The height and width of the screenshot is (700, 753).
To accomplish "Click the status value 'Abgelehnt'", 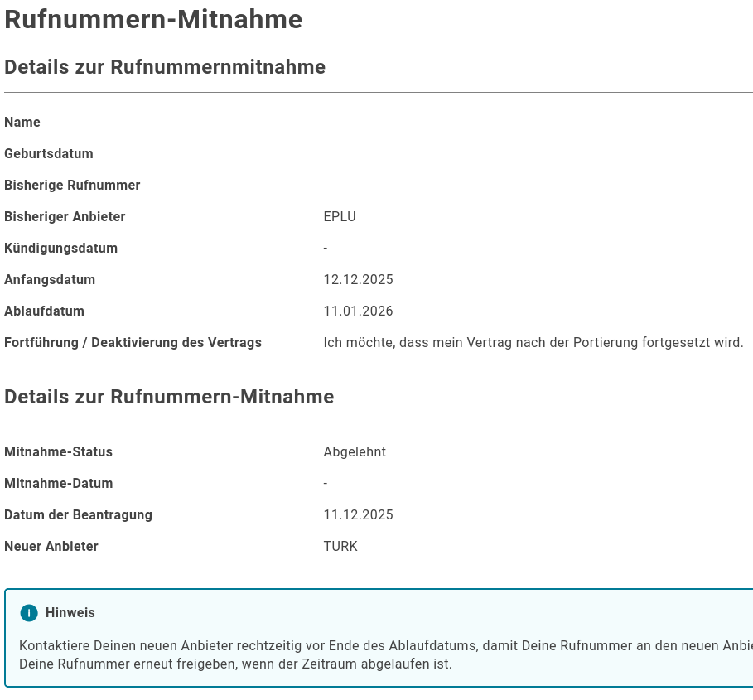I will coord(355,451).
